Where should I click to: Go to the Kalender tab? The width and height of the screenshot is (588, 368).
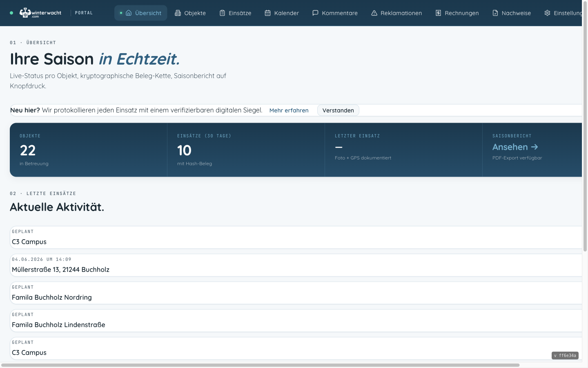(x=282, y=13)
